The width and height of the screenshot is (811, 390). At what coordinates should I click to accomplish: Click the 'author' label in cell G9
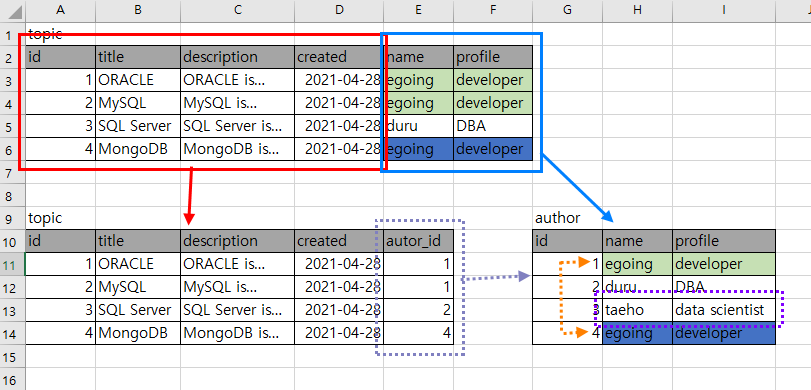coord(558,218)
